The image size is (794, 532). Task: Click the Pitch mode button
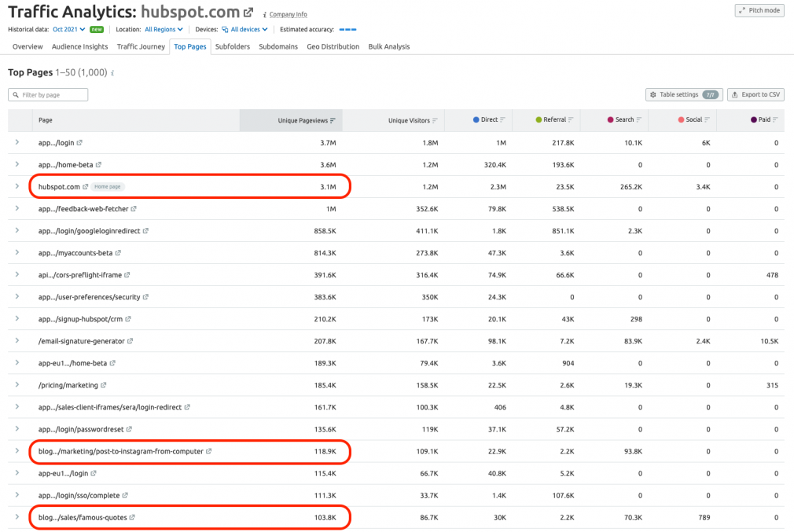(759, 11)
